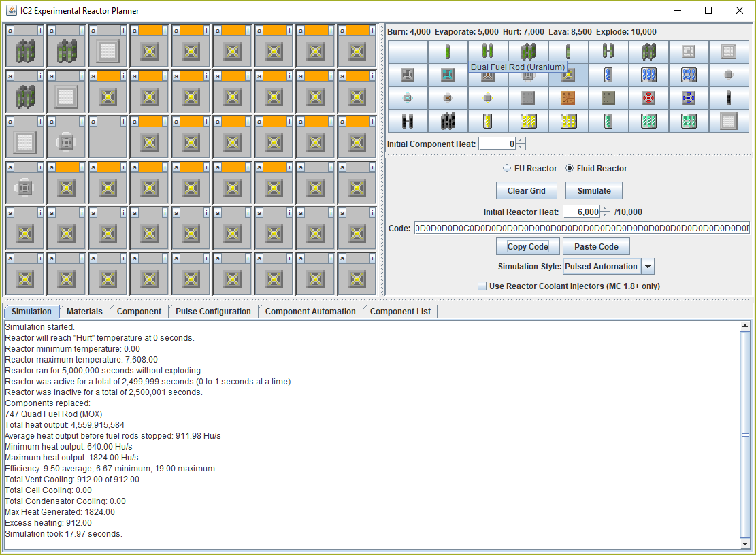Switch to EU Reactor mode
This screenshot has width=756, height=555.
point(507,169)
